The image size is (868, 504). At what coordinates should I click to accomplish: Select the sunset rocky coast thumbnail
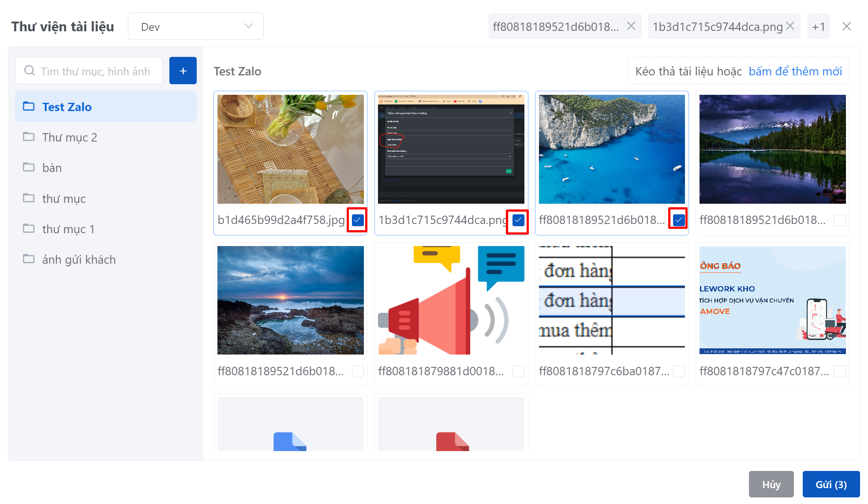[290, 300]
